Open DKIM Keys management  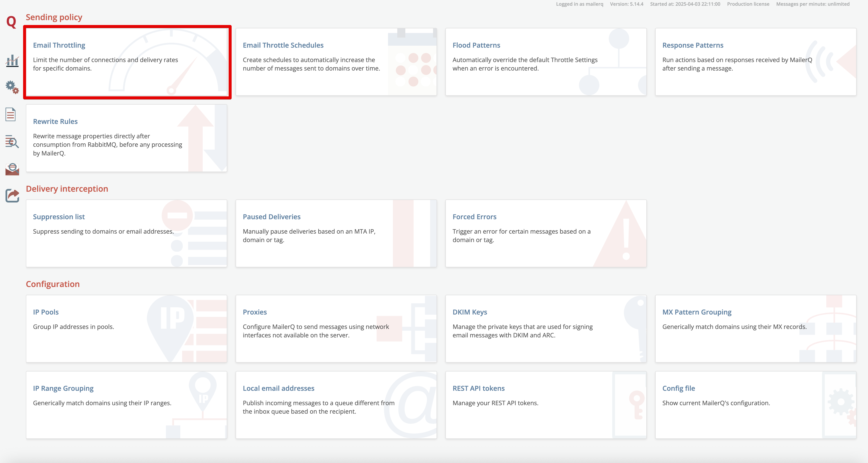[x=546, y=329]
